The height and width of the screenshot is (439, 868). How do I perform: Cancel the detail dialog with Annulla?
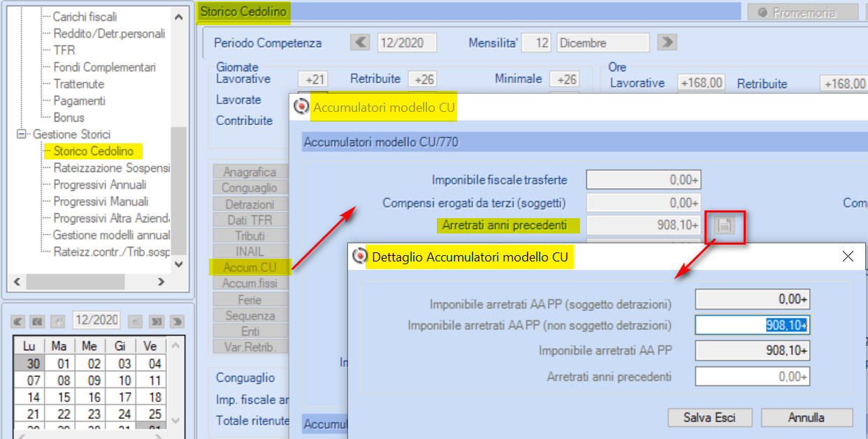(x=806, y=417)
